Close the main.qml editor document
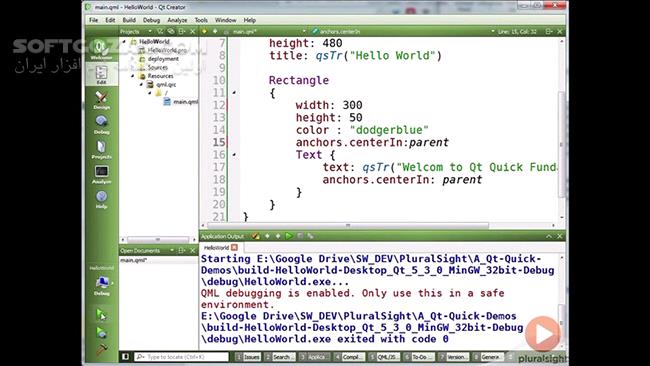 [x=560, y=32]
